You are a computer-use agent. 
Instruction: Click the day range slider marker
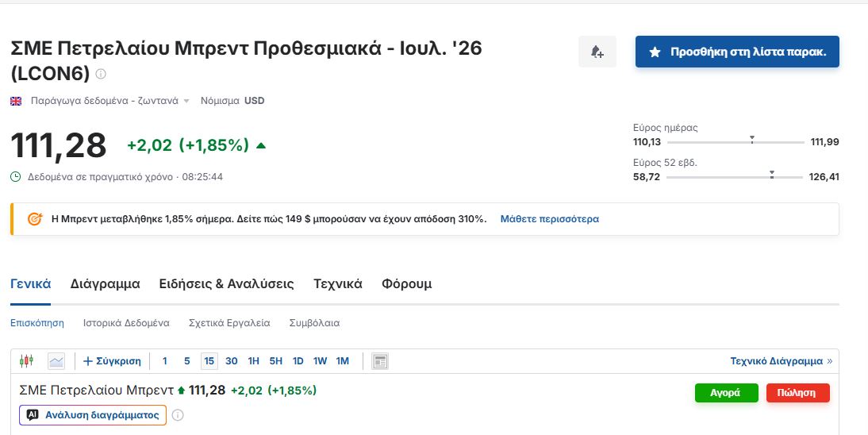(x=751, y=140)
